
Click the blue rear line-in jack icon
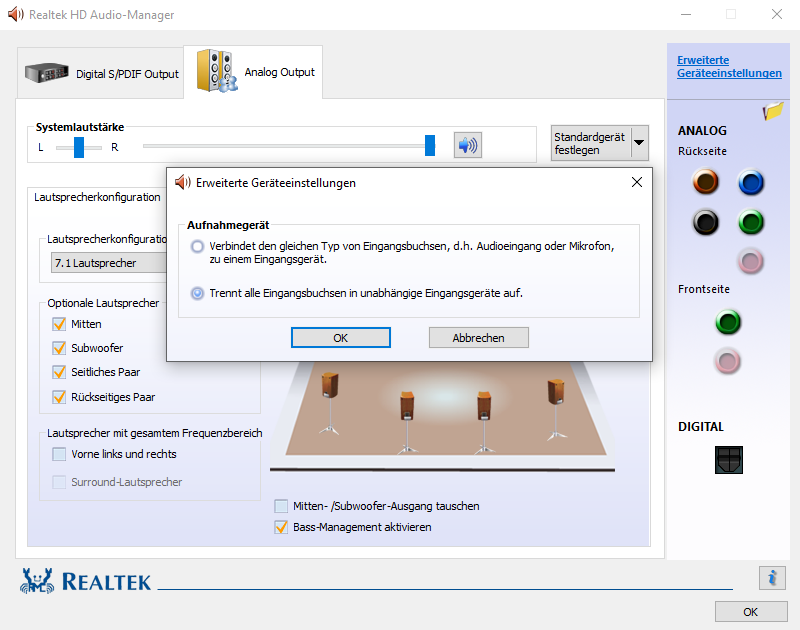[751, 182]
